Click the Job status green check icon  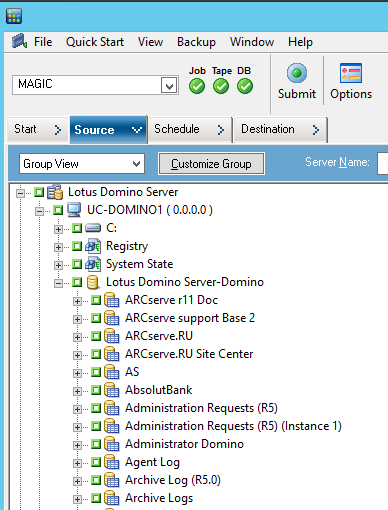[x=197, y=86]
